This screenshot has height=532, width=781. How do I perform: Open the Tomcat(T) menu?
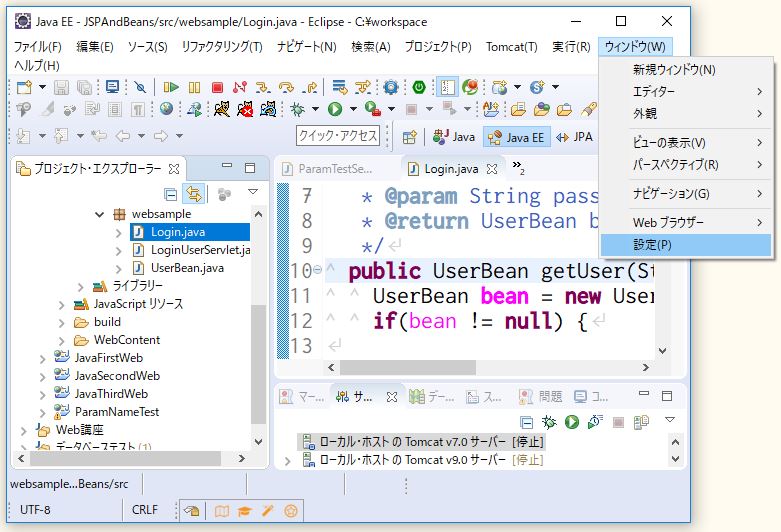click(512, 47)
